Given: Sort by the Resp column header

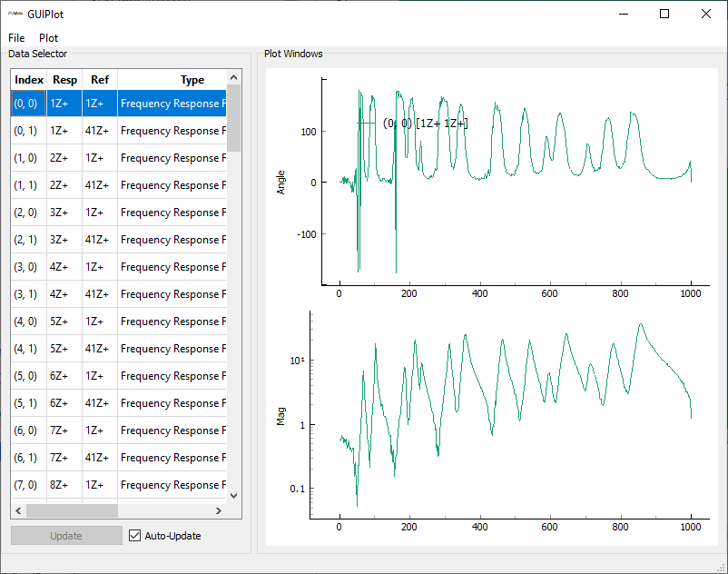Looking at the screenshot, I should pos(65,80).
